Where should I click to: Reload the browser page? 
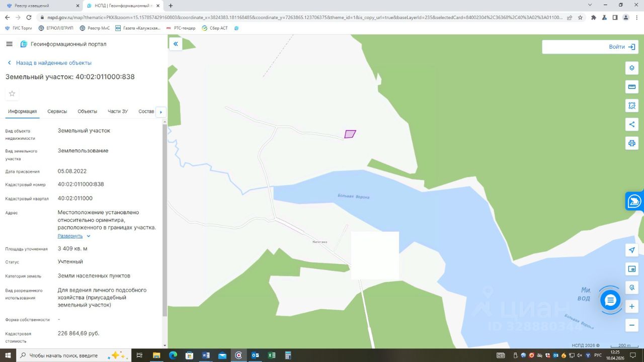29,17
